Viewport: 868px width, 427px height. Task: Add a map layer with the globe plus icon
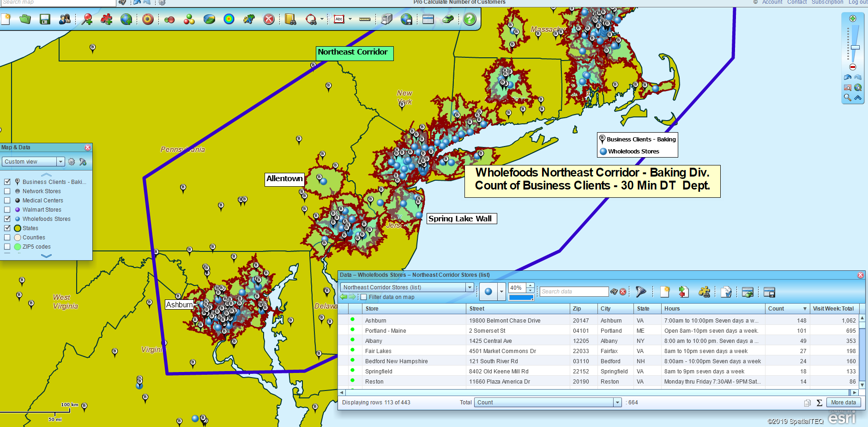point(126,19)
